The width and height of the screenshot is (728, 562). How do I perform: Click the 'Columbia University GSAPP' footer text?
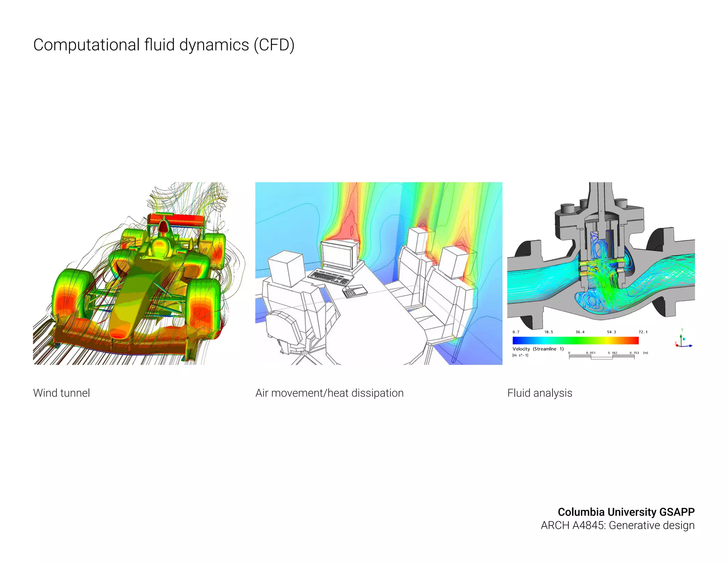point(626,512)
